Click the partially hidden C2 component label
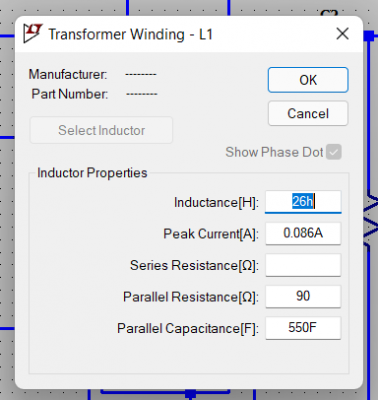 329,13
